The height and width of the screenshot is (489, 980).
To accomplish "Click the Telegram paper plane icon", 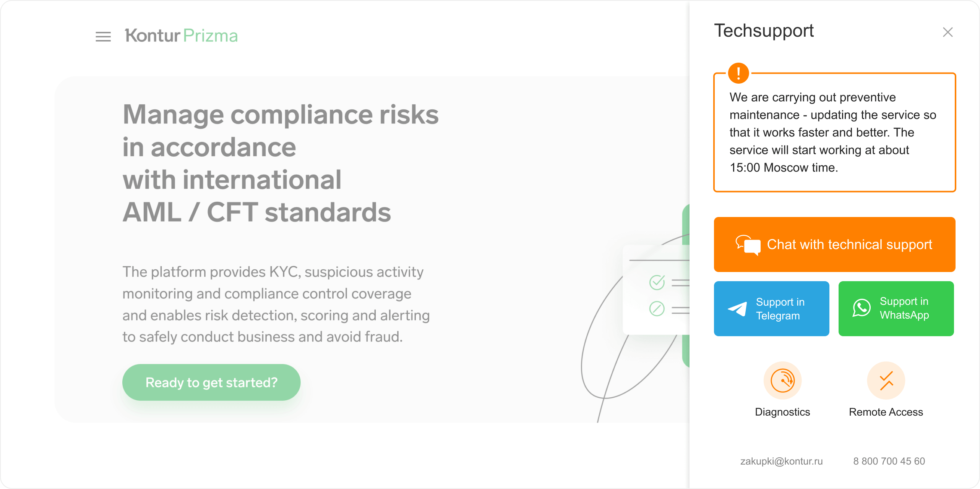I will [737, 309].
